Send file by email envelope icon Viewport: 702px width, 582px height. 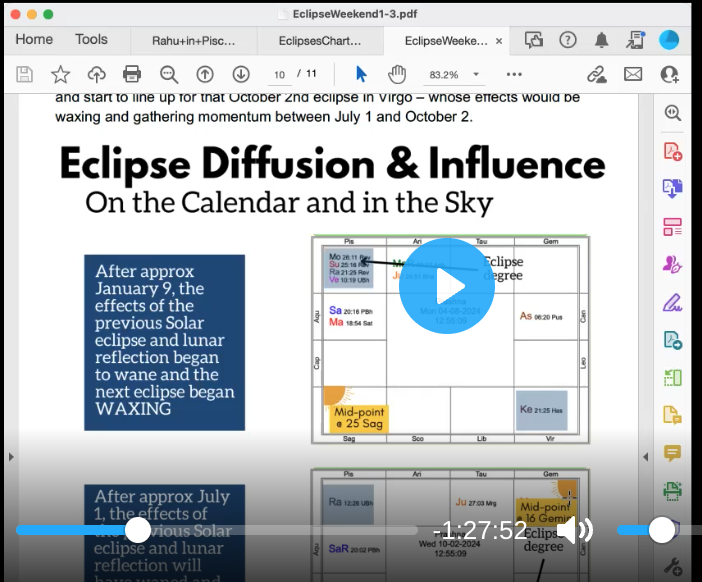633,74
